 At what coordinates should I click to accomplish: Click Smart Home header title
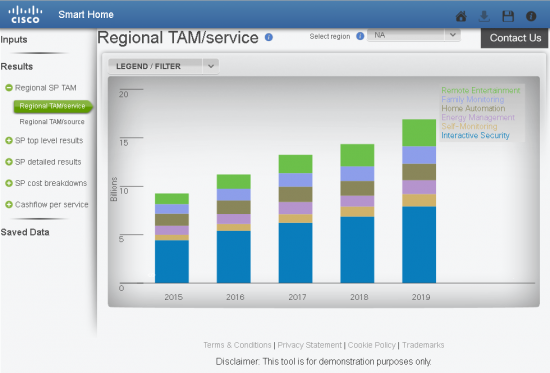click(x=86, y=15)
